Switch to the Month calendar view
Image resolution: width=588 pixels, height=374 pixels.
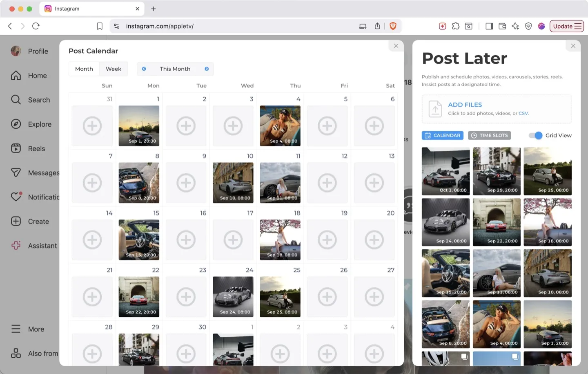(84, 69)
